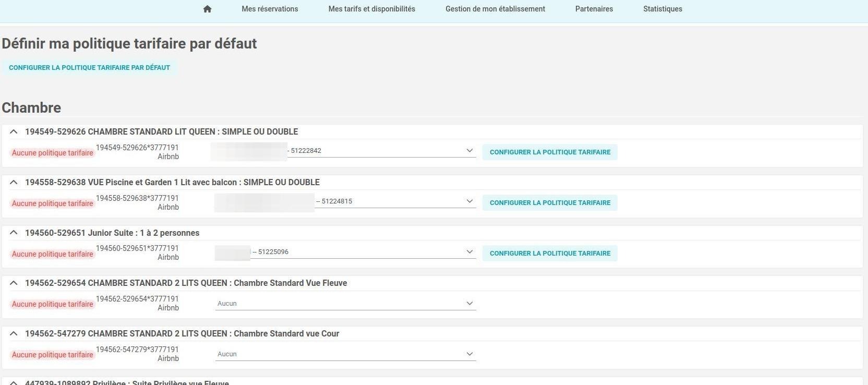The width and height of the screenshot is (868, 385).
Task: Click the Chambre section heading
Action: [x=31, y=107]
